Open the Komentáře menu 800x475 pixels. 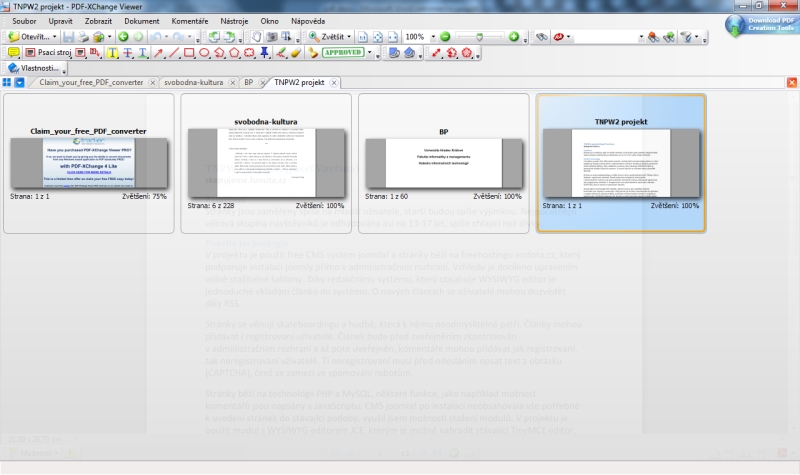click(x=189, y=21)
